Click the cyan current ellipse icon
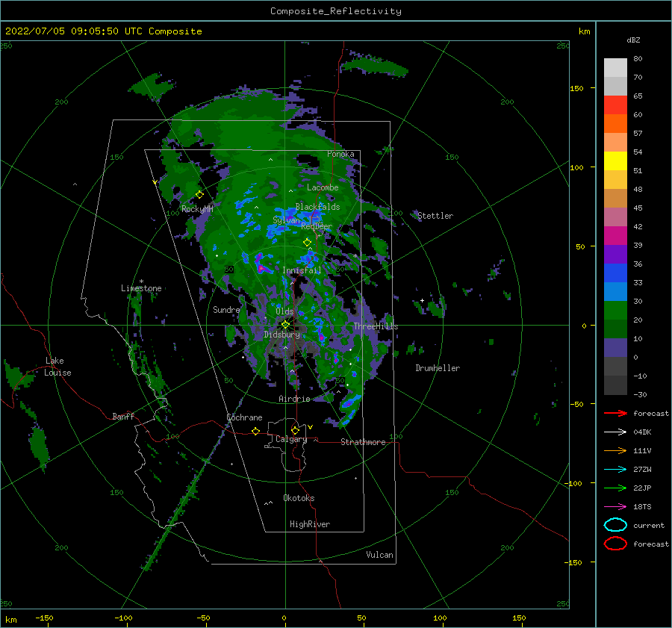672x628 pixels. click(x=615, y=525)
